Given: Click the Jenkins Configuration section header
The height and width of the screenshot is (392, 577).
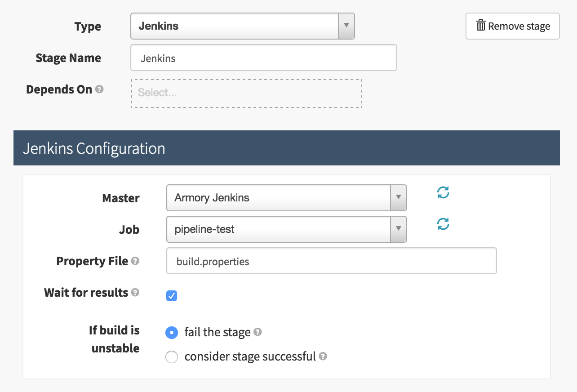Looking at the screenshot, I should 286,148.
